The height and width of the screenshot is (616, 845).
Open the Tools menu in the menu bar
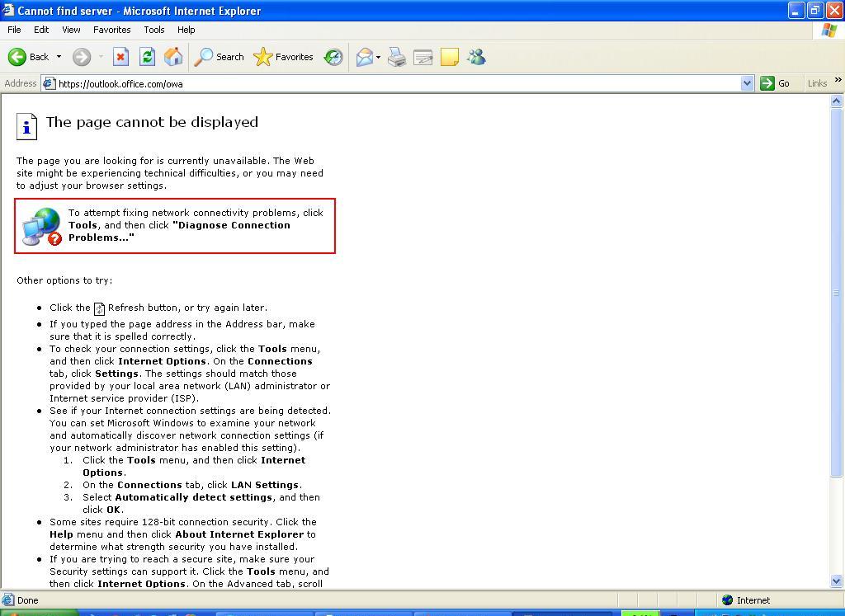pyautogui.click(x=154, y=30)
